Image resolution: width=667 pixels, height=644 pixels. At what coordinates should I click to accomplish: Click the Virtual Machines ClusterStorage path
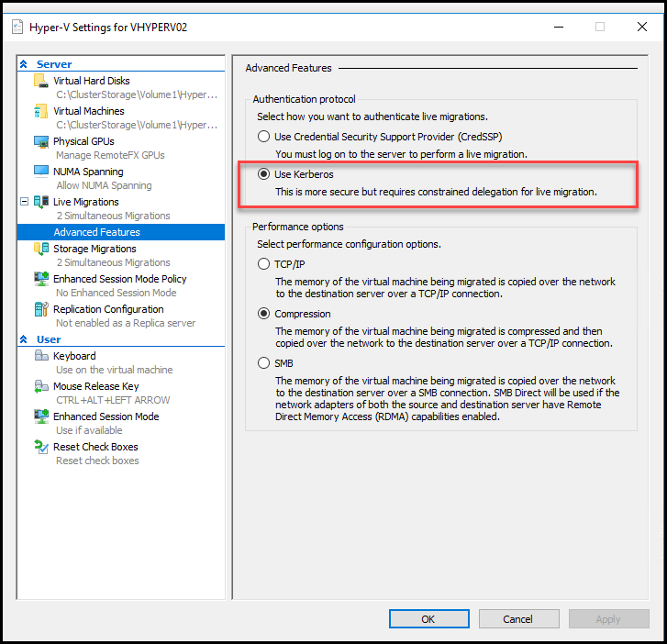click(x=137, y=125)
